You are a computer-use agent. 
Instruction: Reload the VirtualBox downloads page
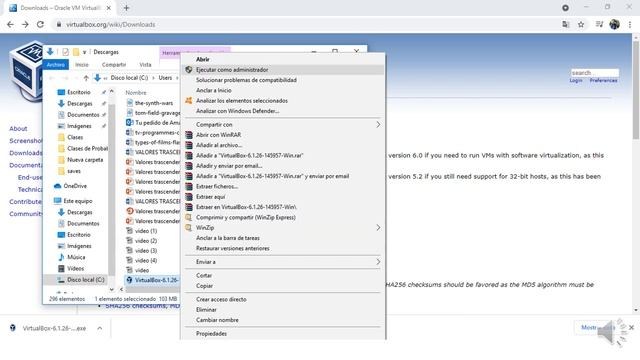pyautogui.click(x=40, y=24)
